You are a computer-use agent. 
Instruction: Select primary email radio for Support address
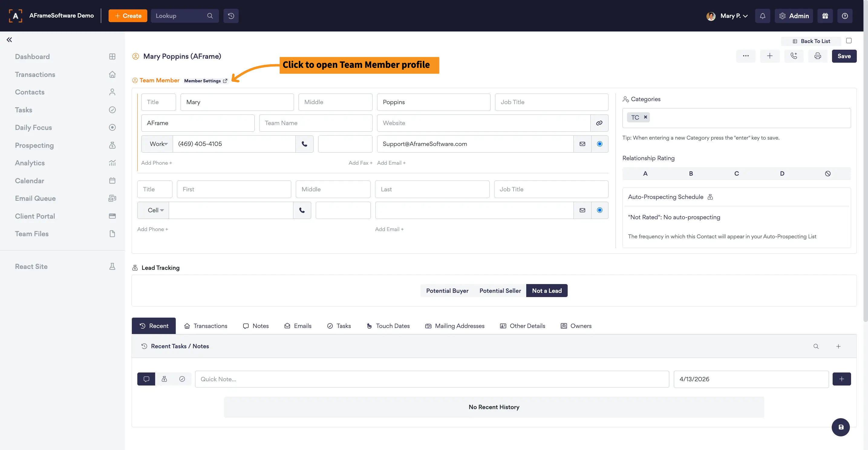click(599, 144)
